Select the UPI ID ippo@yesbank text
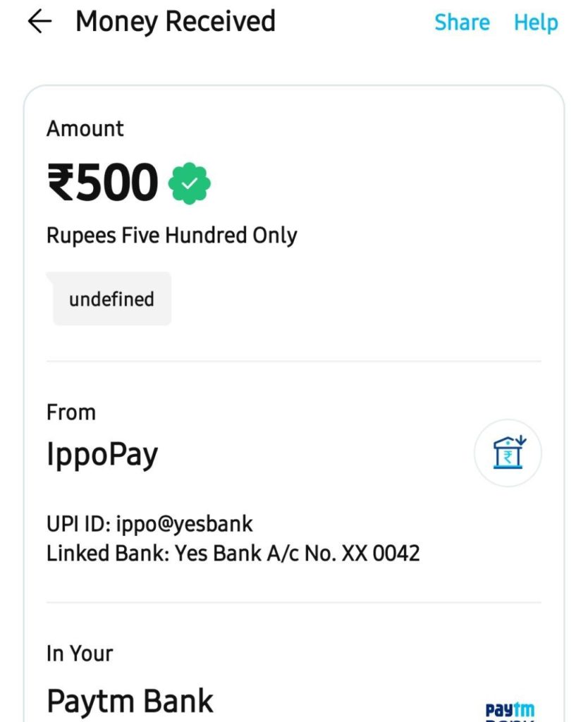588x722 pixels. (x=149, y=524)
